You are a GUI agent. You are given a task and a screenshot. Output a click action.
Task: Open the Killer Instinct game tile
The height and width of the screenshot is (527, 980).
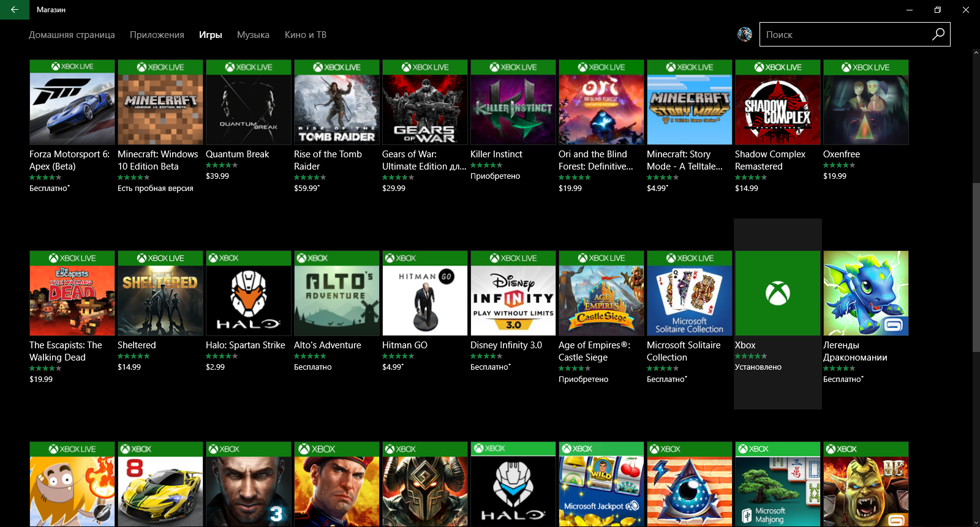pos(513,102)
